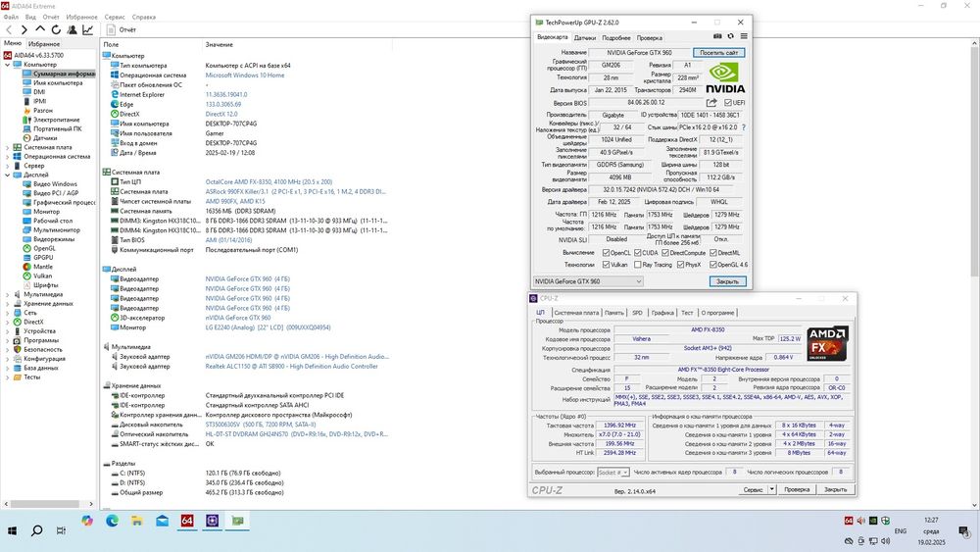The width and height of the screenshot is (980, 552).
Task: Open Microsoft Edge from the taskbar
Action: (x=112, y=521)
